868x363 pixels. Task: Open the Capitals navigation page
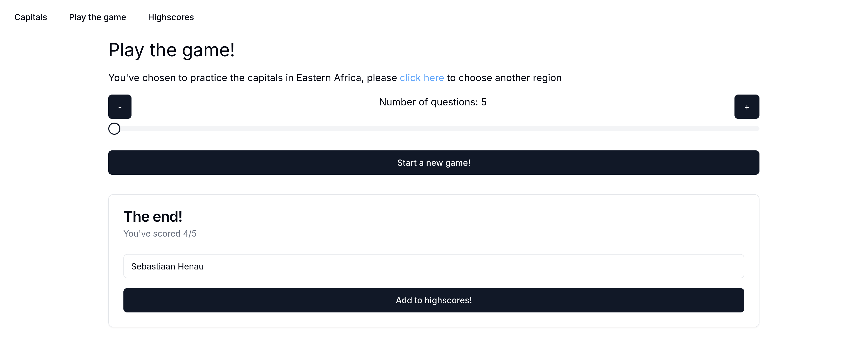31,17
